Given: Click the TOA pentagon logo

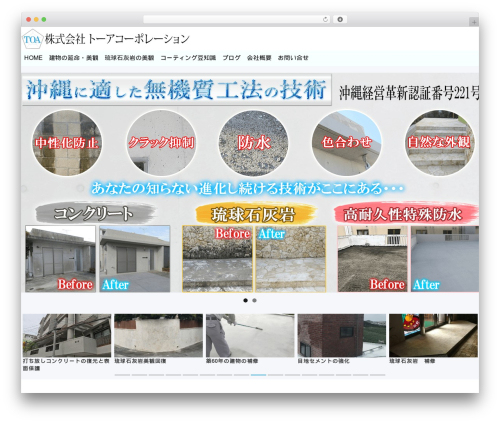Looking at the screenshot, I should (x=32, y=39).
